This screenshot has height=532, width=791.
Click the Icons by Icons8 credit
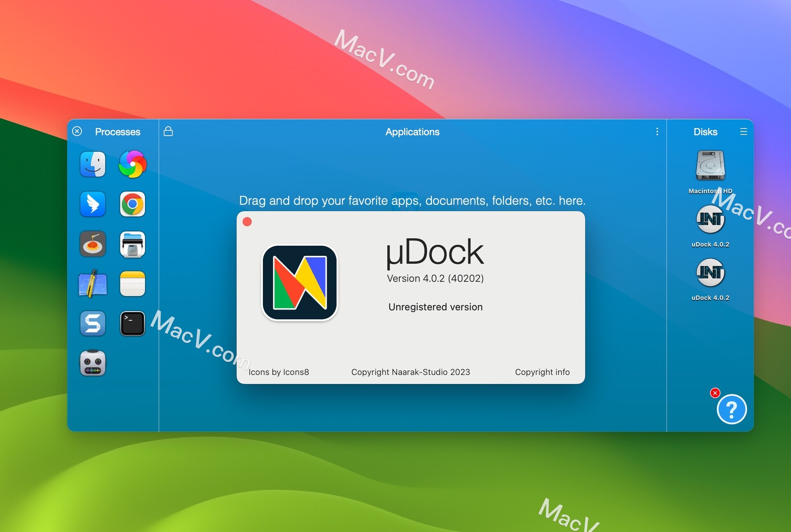[x=278, y=372]
